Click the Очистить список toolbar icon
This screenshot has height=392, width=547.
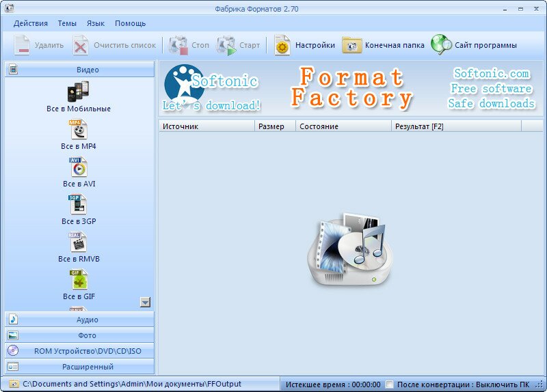click(81, 45)
